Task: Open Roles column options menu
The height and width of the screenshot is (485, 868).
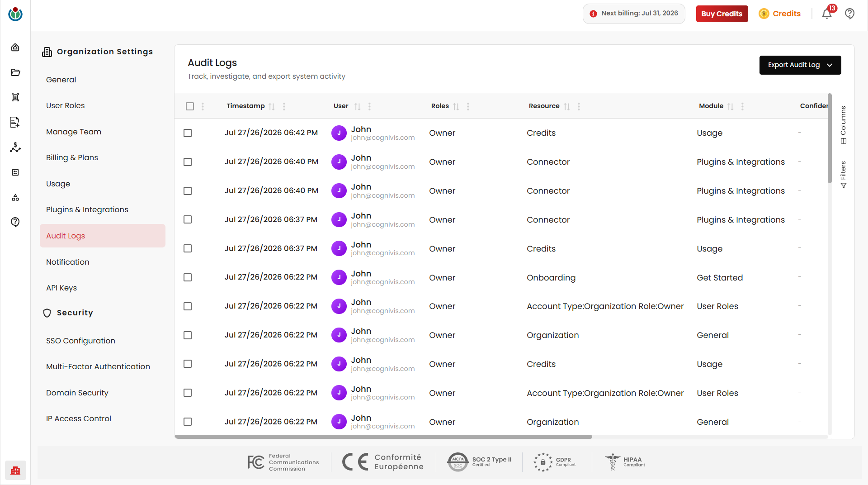Action: [x=468, y=106]
